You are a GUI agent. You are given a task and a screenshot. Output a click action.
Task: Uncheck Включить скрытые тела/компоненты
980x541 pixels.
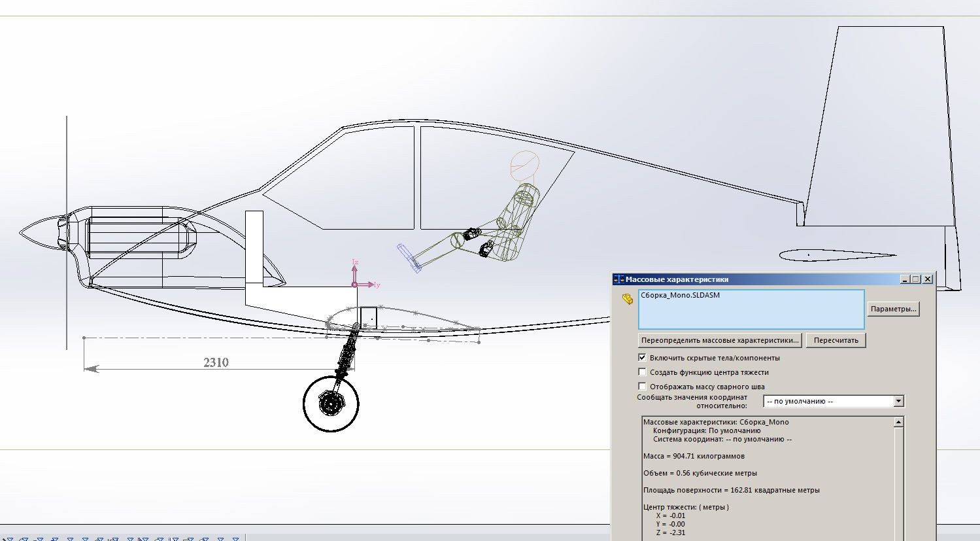[642, 358]
